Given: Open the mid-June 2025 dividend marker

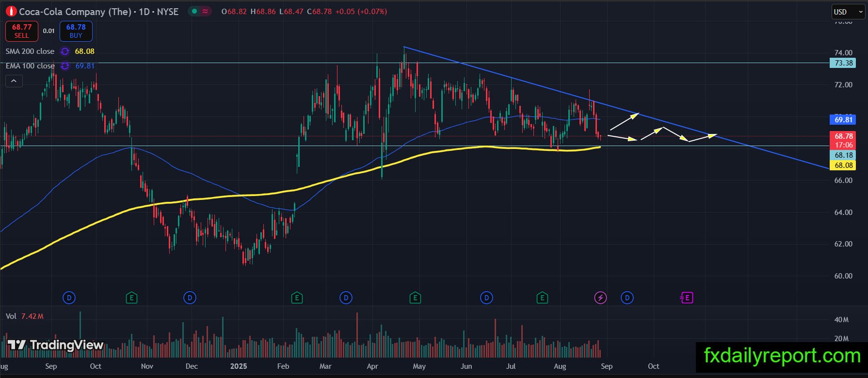Looking at the screenshot, I should tap(486, 297).
